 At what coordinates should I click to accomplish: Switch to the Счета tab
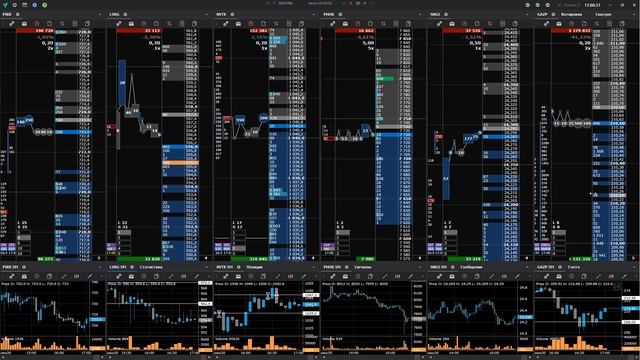pyautogui.click(x=573, y=267)
